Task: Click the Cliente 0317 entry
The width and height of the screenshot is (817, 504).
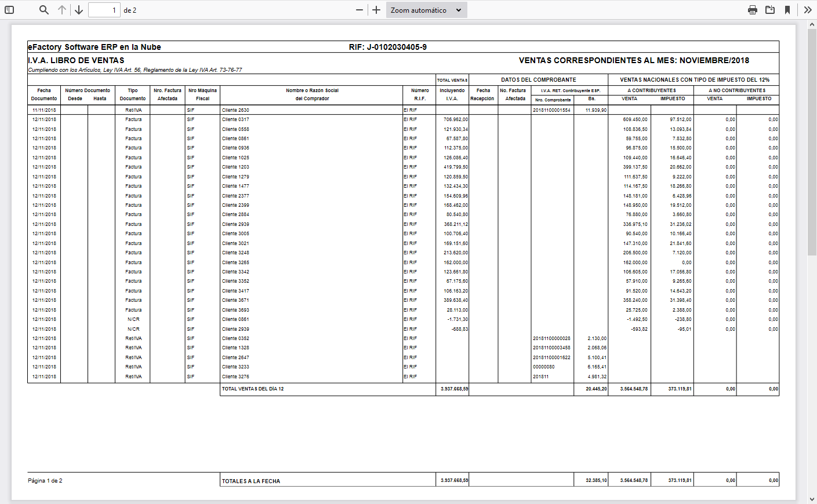Action: coord(235,119)
